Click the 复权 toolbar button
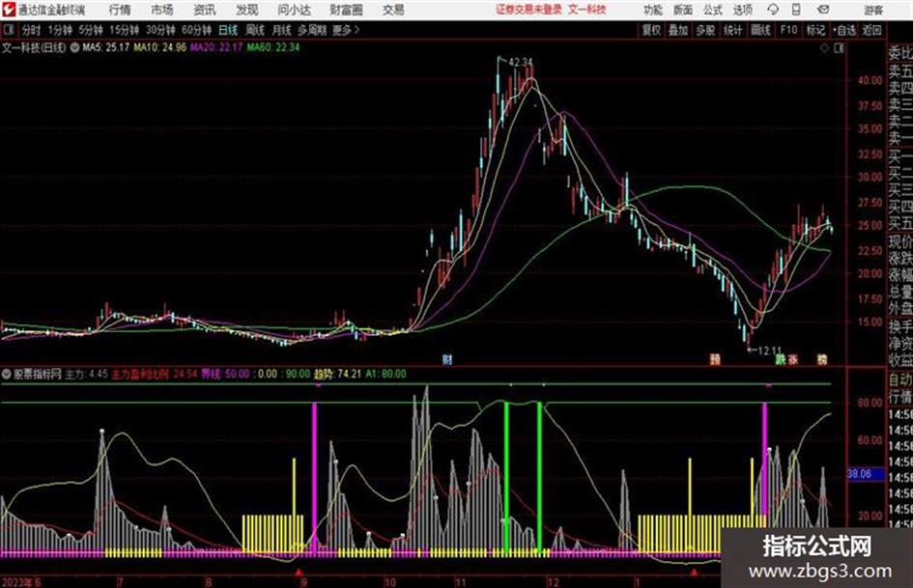 [651, 30]
